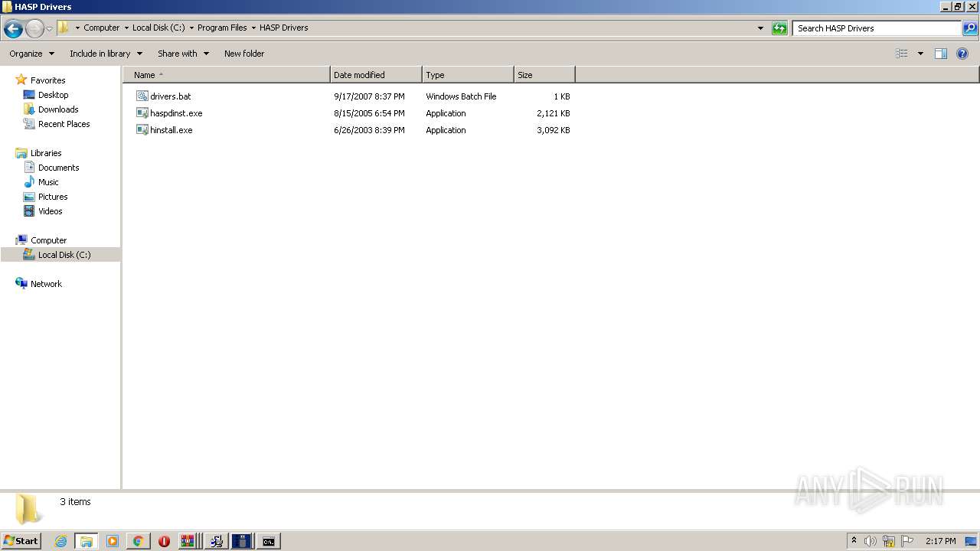
Task: Open the address bar history dropdown
Action: (x=760, y=28)
